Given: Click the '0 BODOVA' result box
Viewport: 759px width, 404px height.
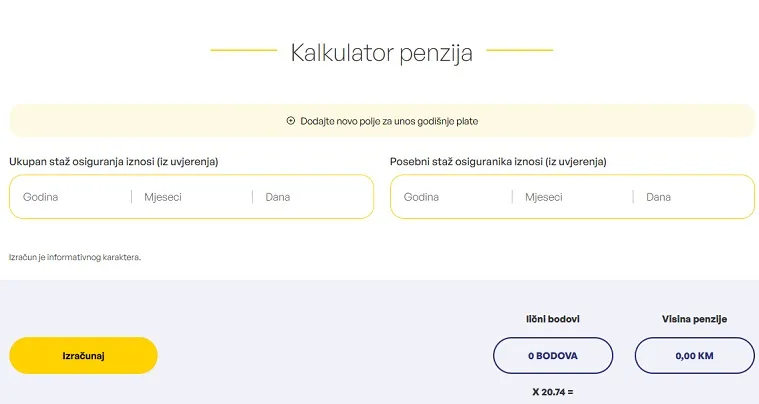Looking at the screenshot, I should 553,356.
